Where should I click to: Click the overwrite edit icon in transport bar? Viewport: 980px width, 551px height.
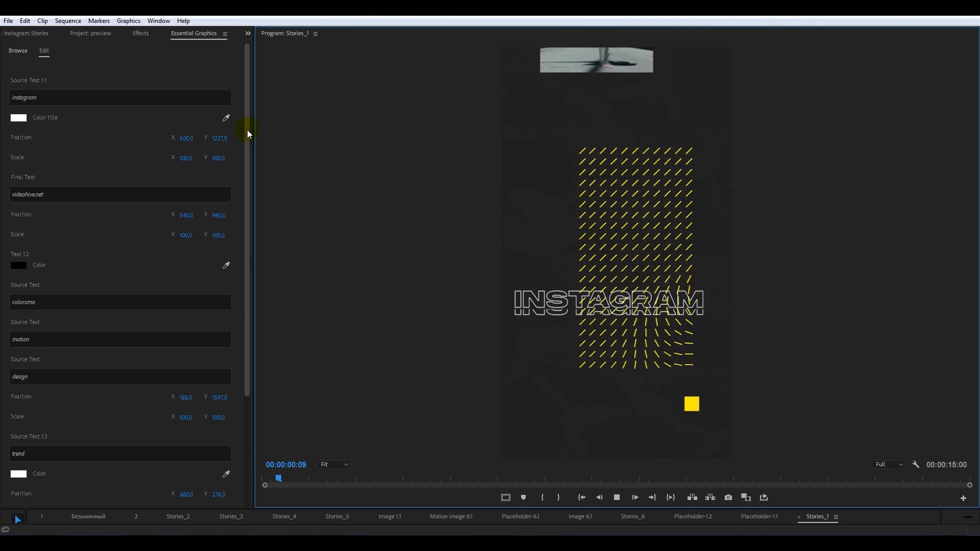710,497
